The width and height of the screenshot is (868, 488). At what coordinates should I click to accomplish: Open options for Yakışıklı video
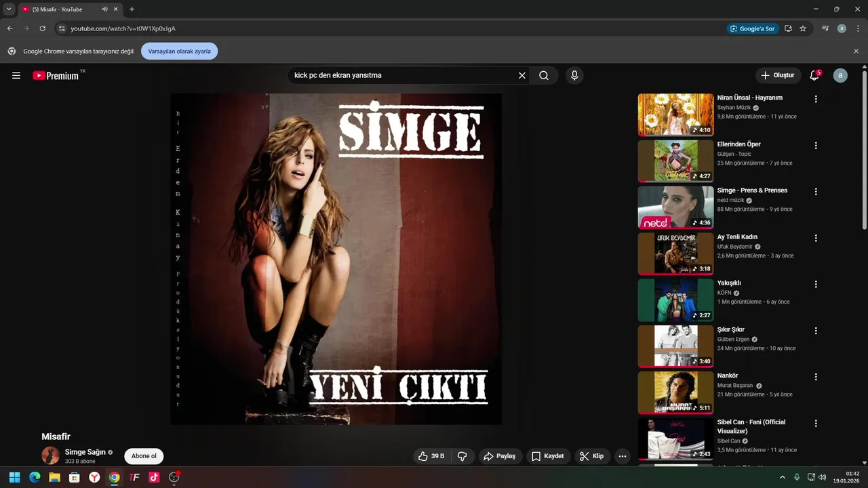coord(816,284)
